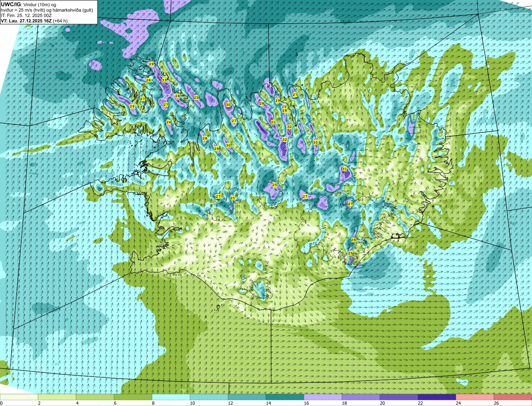Click the 0–2 m/s pale cream legend swatch
Viewport: 532px width, 406px height.
click(19, 397)
